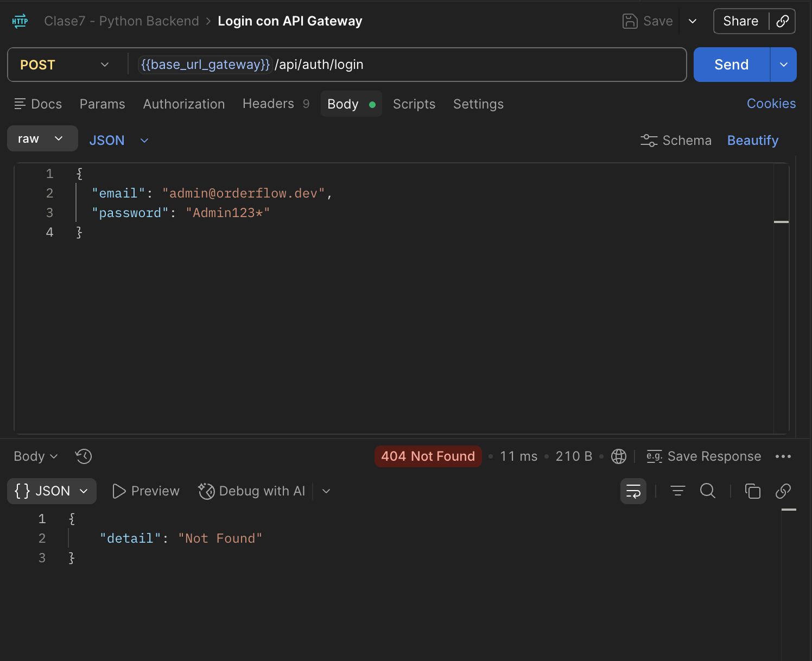Open the Settings tab
This screenshot has width=812, height=661.
click(478, 104)
